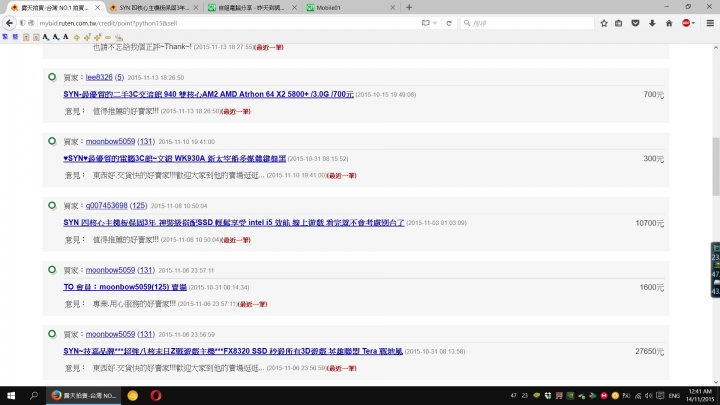Click the first clipboard icon in converter toolbar
720x405 pixels.
26,37
